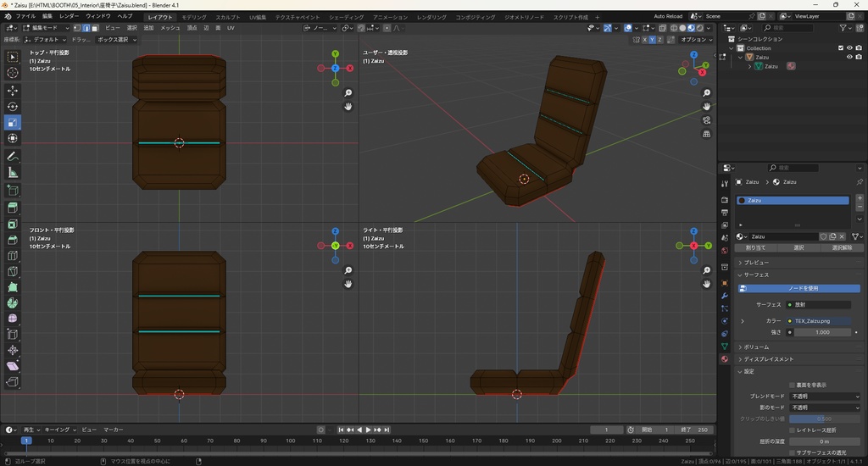Screen dimensions: 868x466
Task: Enable the 裏面を非表示 checkbox
Action: pyautogui.click(x=793, y=385)
